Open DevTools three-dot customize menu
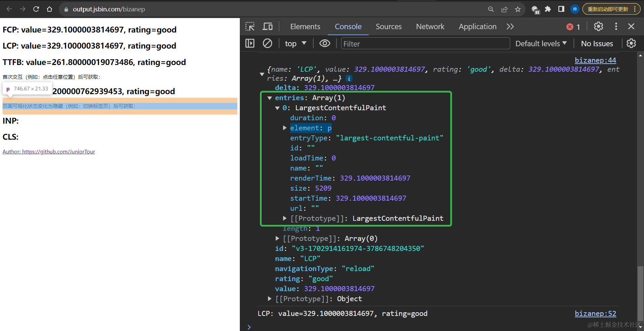Image resolution: width=644 pixels, height=331 pixels. 616,26
